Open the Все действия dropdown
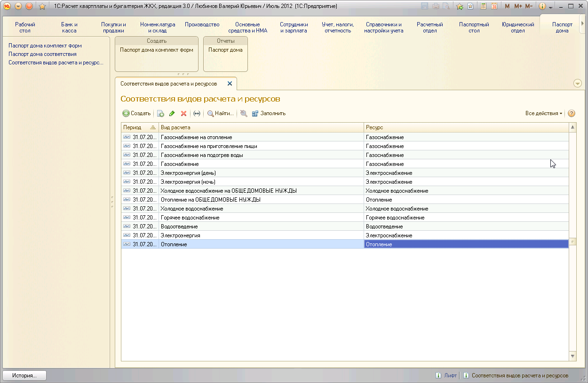Image resolution: width=588 pixels, height=383 pixels. [544, 113]
